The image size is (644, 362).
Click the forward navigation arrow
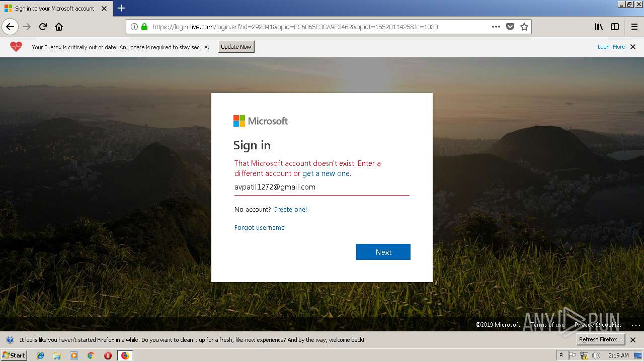coord(27,27)
